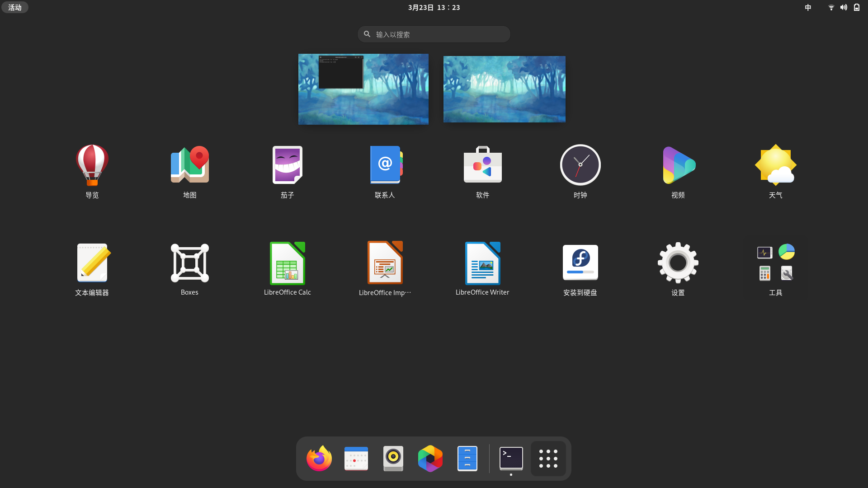Image resolution: width=868 pixels, height=488 pixels.
Task: Switch to the empty second workspace thumbnail
Action: click(x=504, y=89)
